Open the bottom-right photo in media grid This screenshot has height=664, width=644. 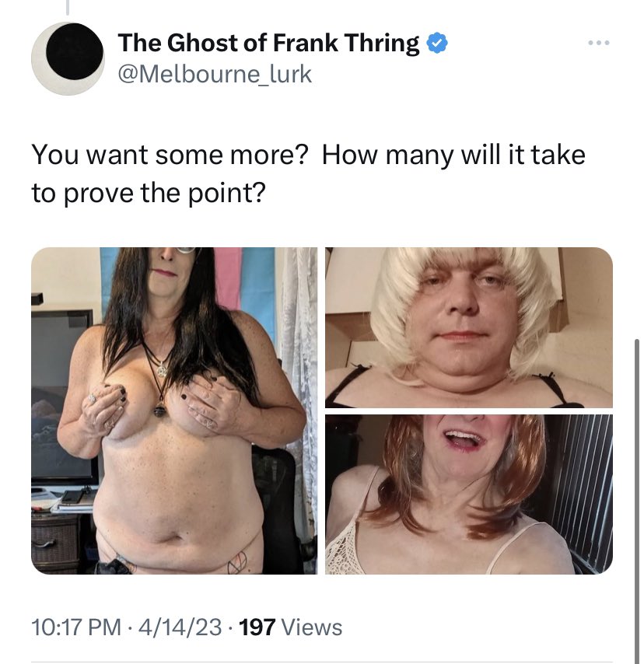(x=469, y=495)
